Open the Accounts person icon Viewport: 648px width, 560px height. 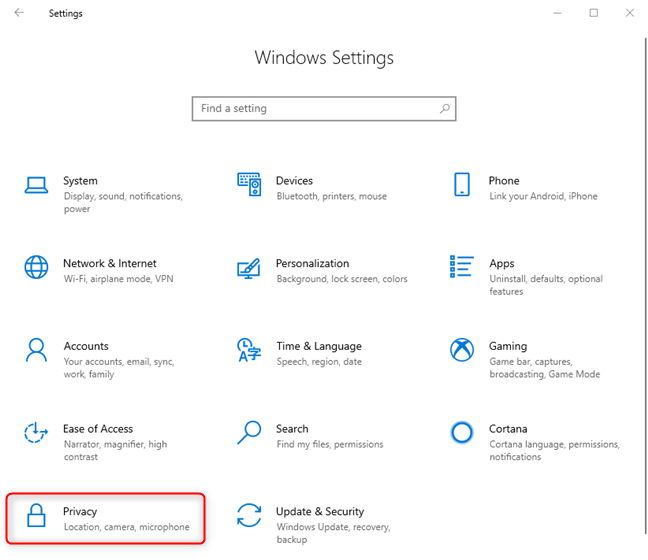coord(36,350)
